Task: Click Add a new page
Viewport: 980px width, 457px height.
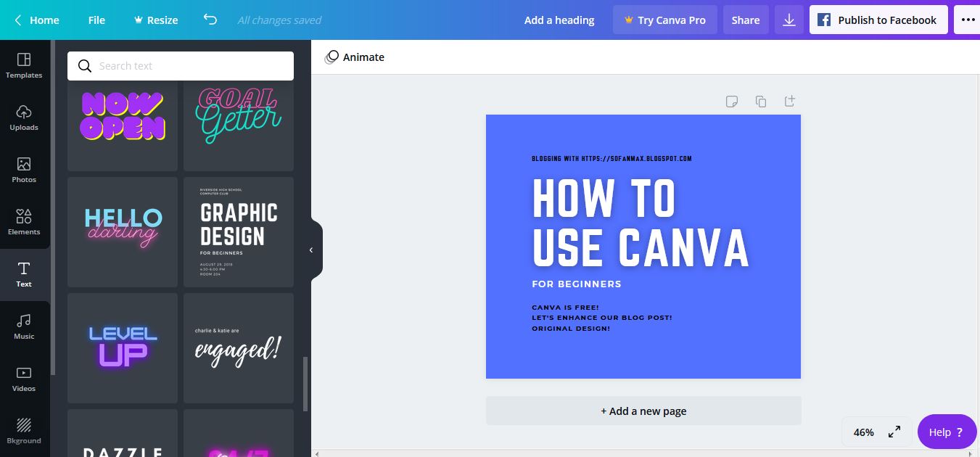Action: (x=643, y=411)
